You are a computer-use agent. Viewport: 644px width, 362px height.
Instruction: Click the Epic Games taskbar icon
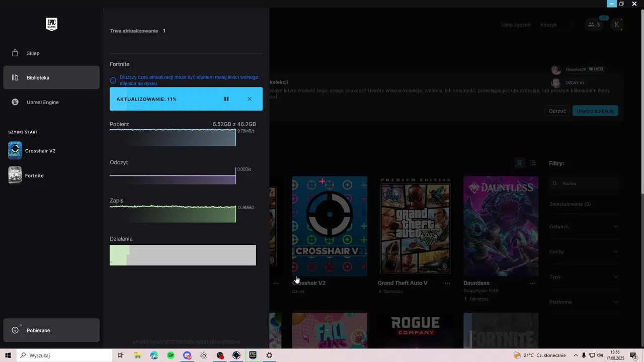(x=253, y=355)
